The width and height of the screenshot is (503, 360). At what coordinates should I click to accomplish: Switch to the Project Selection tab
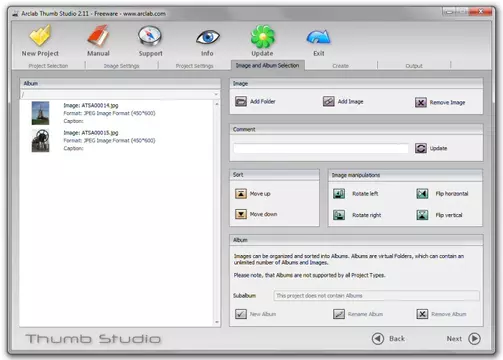(x=48, y=66)
